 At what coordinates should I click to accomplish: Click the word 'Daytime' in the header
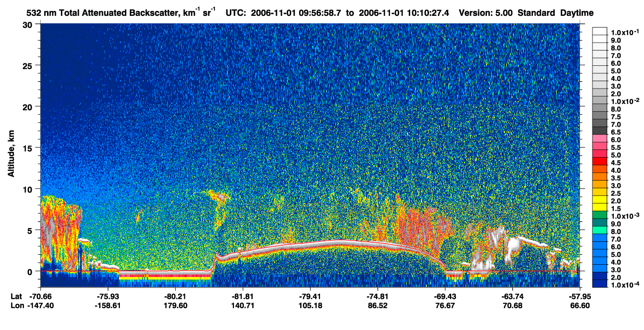577,13
